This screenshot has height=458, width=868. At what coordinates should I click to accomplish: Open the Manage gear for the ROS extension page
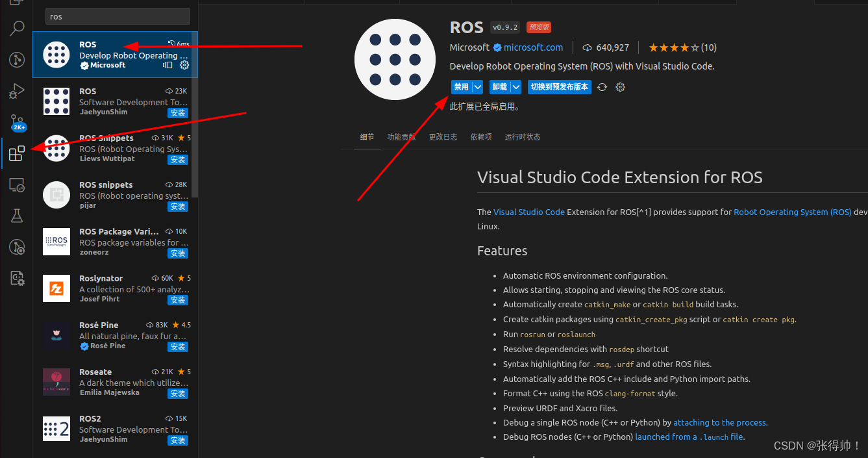[620, 86]
